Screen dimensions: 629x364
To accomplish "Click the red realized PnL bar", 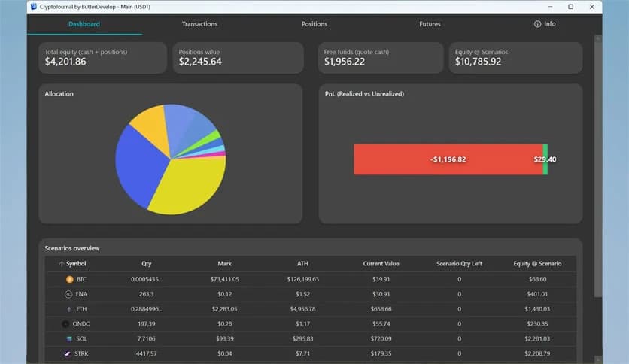I will [x=448, y=159].
